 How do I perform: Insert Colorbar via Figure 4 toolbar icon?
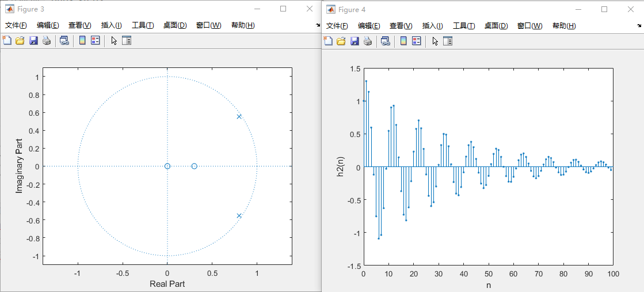[403, 40]
